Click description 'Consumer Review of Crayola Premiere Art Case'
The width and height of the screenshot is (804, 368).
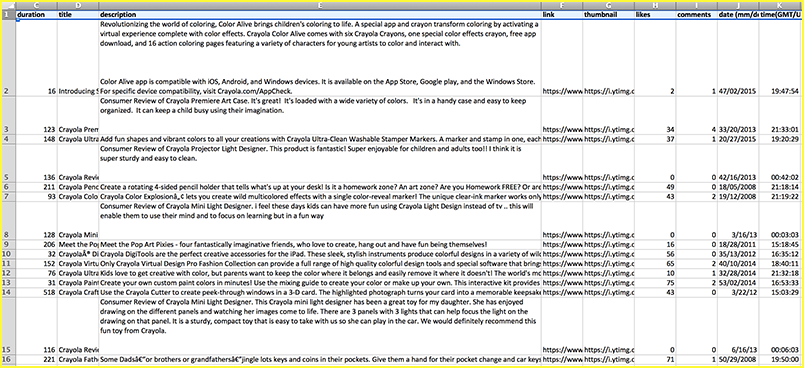[320, 115]
